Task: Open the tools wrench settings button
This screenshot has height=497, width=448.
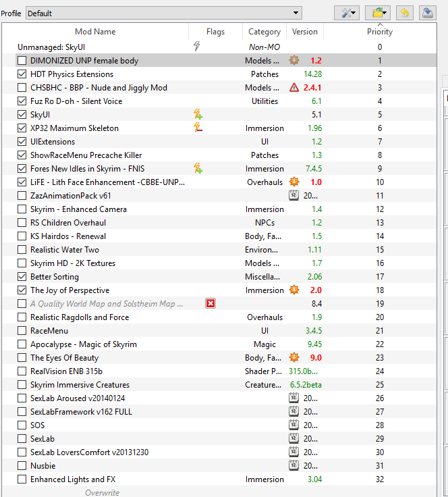Action: coord(346,13)
